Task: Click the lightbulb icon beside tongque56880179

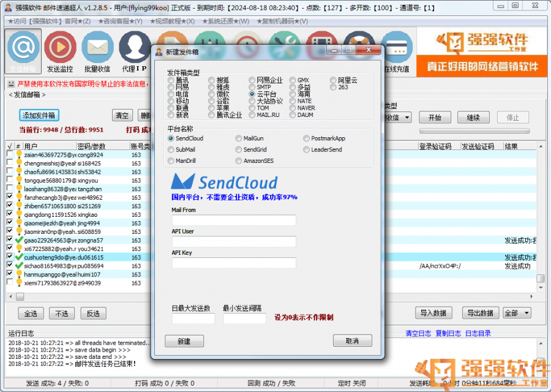Action: click(x=19, y=180)
